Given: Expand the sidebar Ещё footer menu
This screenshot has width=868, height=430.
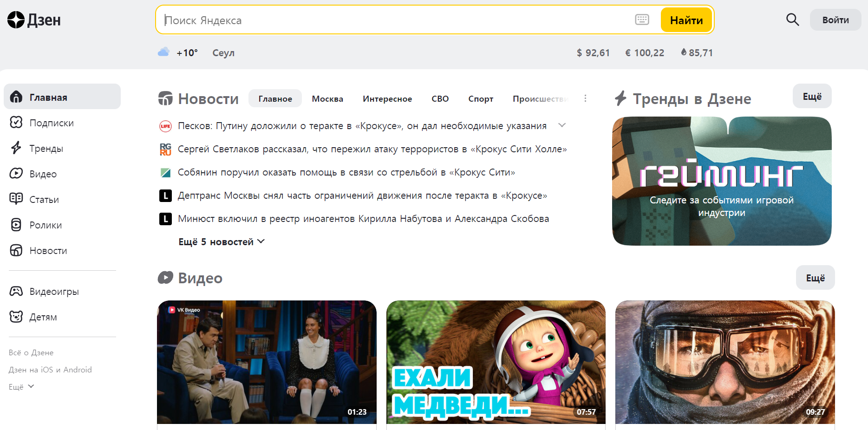Looking at the screenshot, I should 21,386.
